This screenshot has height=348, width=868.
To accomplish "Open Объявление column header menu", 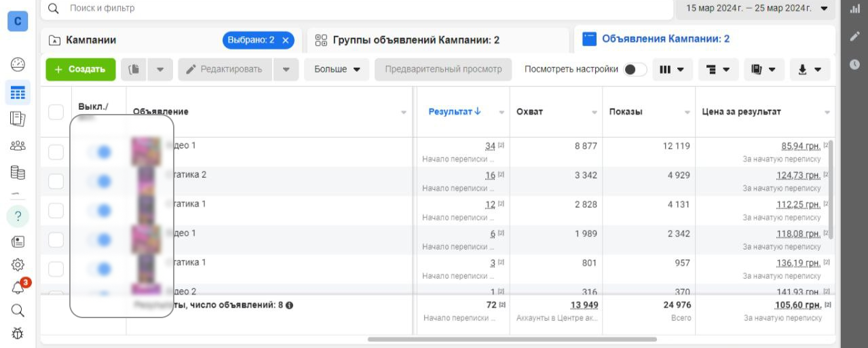I will click(404, 112).
